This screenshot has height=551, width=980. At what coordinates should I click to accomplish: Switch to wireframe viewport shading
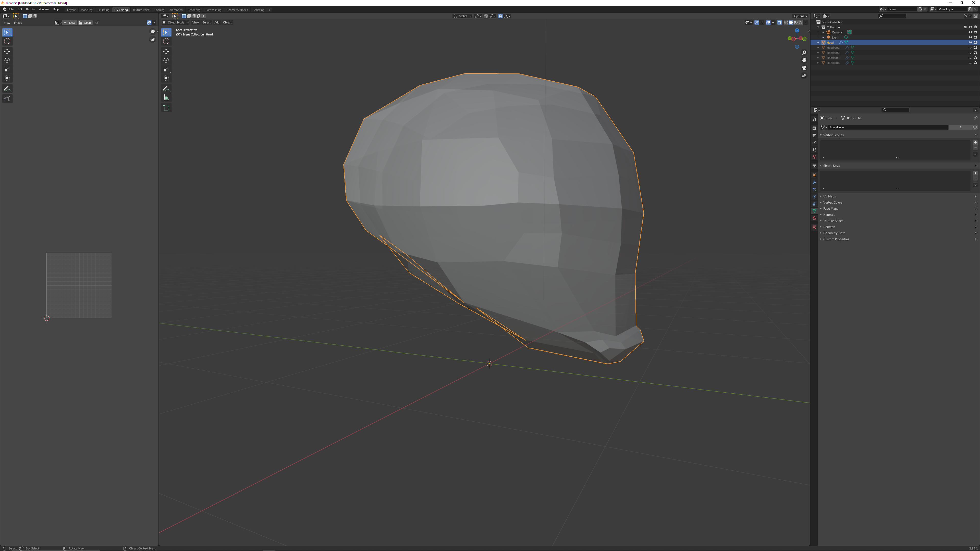786,22
